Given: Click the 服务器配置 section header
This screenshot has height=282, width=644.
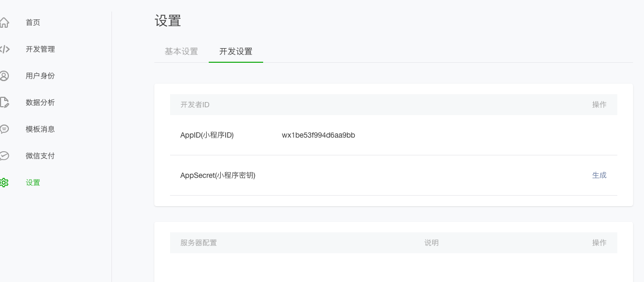Looking at the screenshot, I should 199,243.
